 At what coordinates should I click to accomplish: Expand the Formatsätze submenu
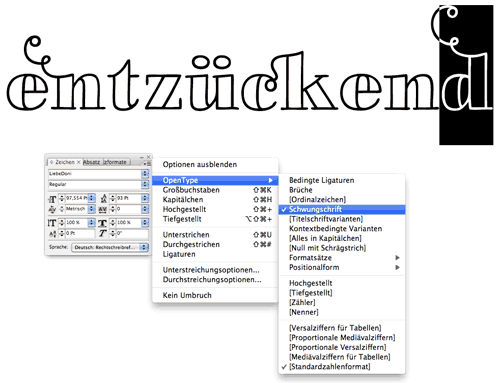[342, 258]
